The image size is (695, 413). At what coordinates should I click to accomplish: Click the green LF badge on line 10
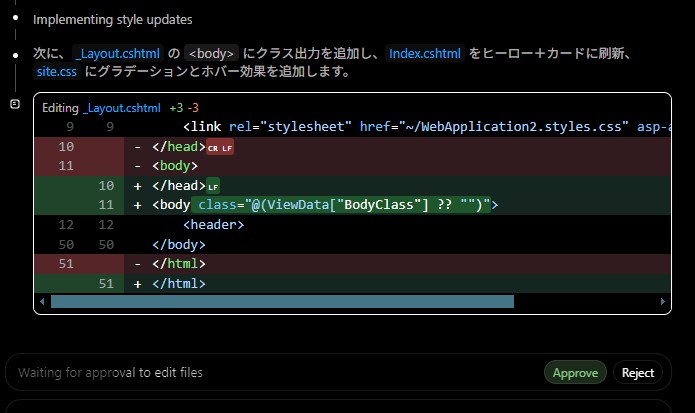[212, 186]
